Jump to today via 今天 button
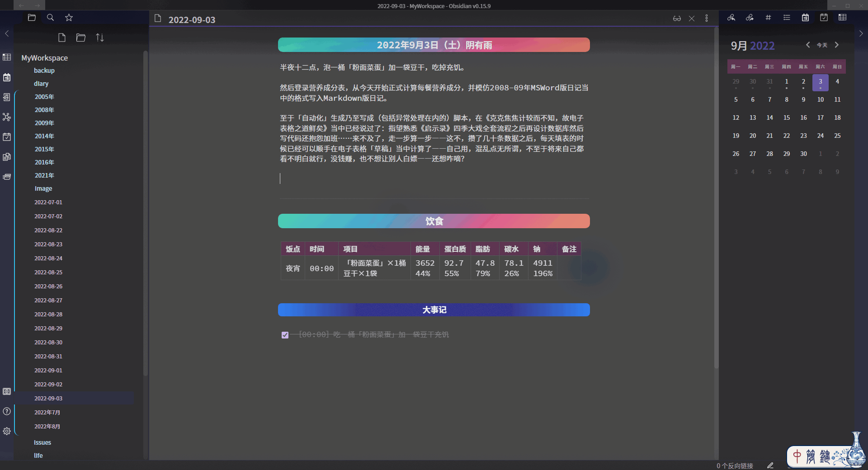 [x=822, y=45]
